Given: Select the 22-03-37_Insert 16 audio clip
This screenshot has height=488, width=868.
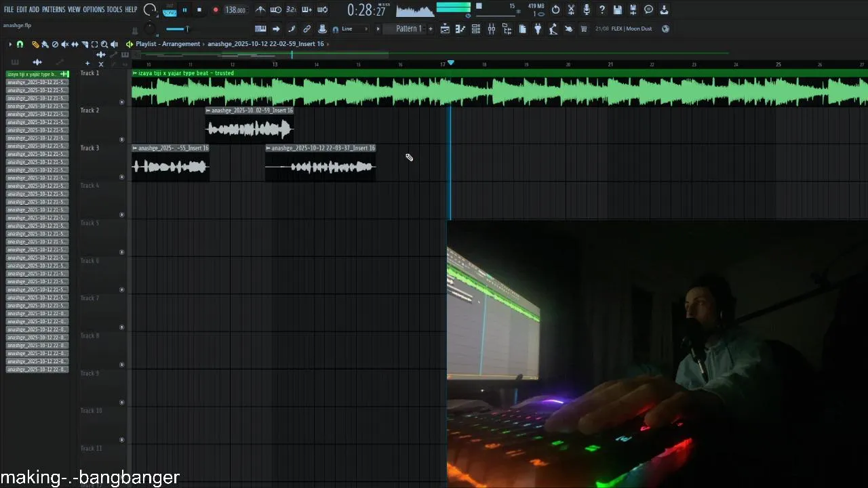Looking at the screenshot, I should (x=320, y=163).
